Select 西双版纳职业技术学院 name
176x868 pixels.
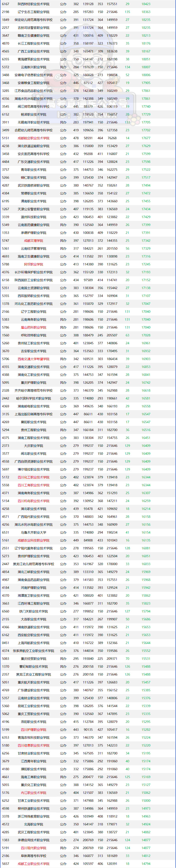(33, 296)
